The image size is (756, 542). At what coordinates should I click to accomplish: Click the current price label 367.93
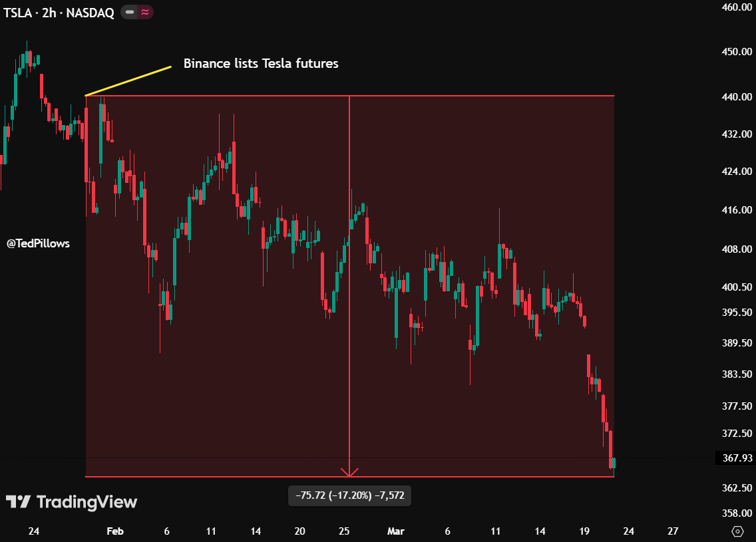click(x=737, y=458)
